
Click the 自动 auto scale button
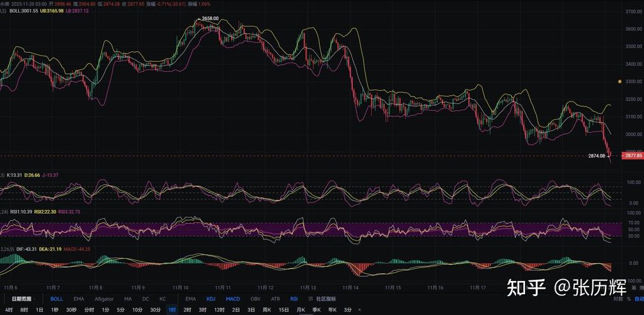coord(639,299)
